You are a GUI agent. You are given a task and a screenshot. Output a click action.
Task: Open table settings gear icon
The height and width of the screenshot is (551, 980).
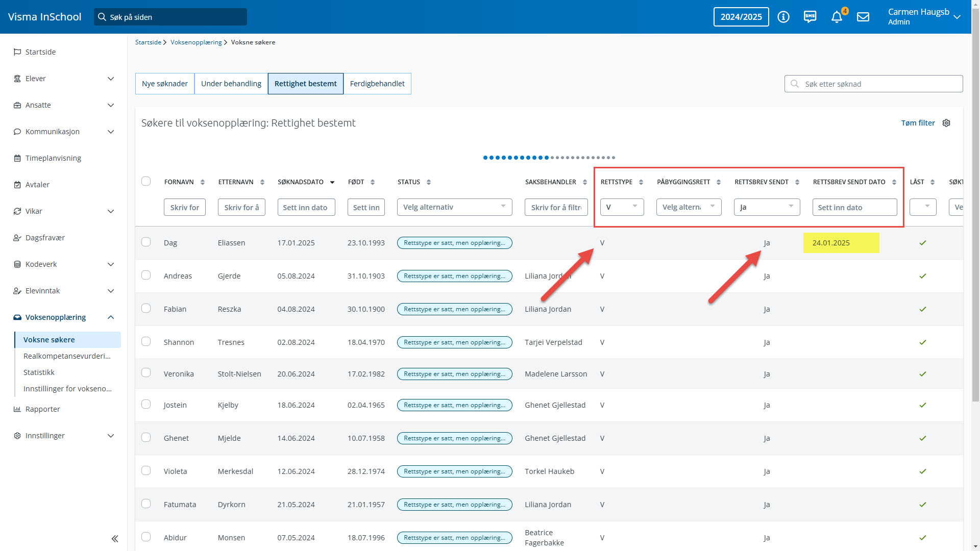coord(946,123)
